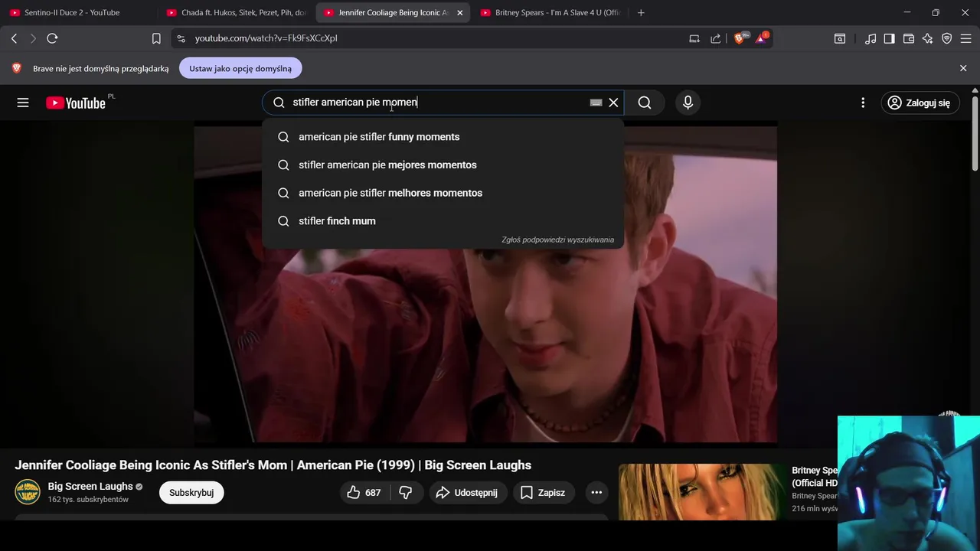Select suggestion stifler american pie mejores momentos
Screen dimensions: 980x551
[443, 165]
